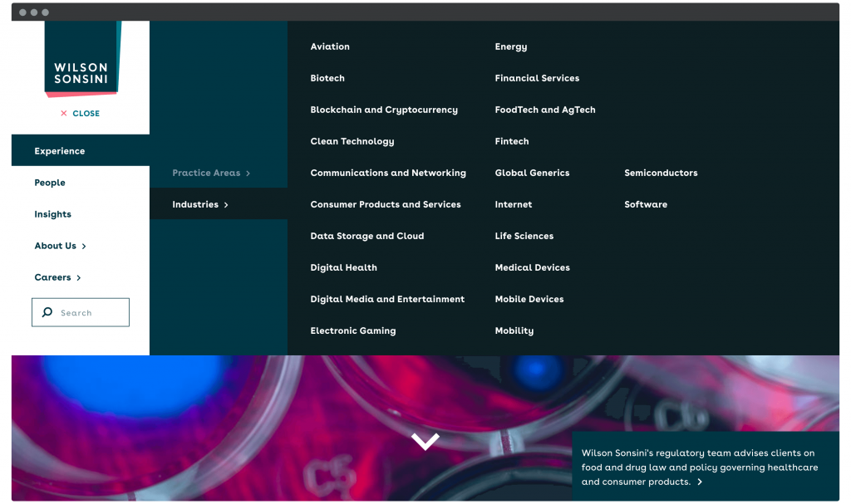
Task: Expand the About Us chevron
Action: 84,247
